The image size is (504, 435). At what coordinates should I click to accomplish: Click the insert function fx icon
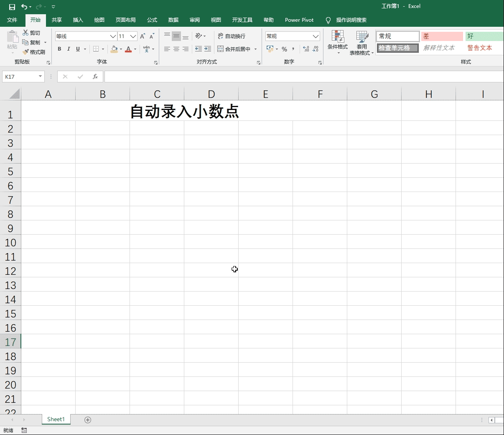(x=95, y=77)
